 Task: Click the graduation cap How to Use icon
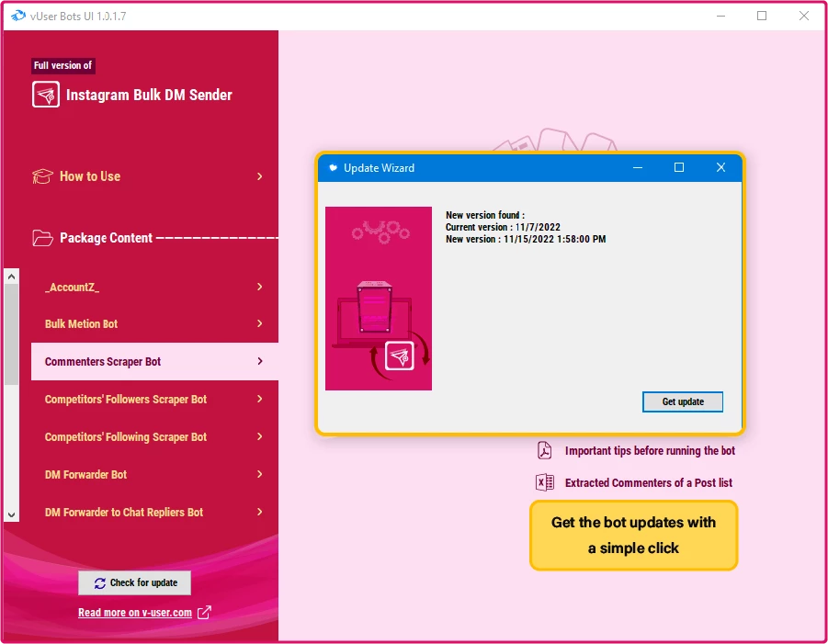tap(42, 176)
